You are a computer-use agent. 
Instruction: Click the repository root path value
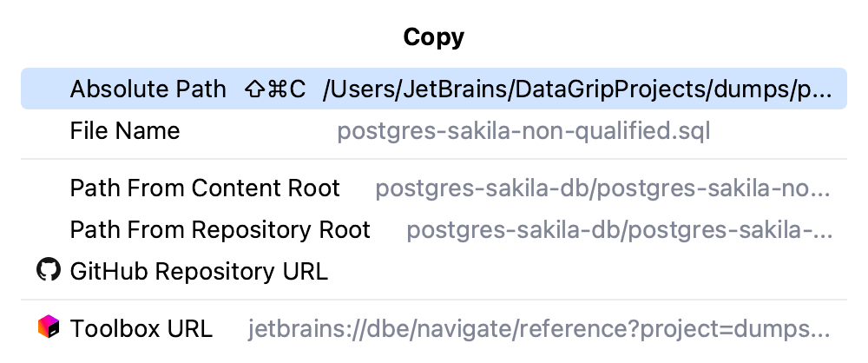[x=620, y=230]
